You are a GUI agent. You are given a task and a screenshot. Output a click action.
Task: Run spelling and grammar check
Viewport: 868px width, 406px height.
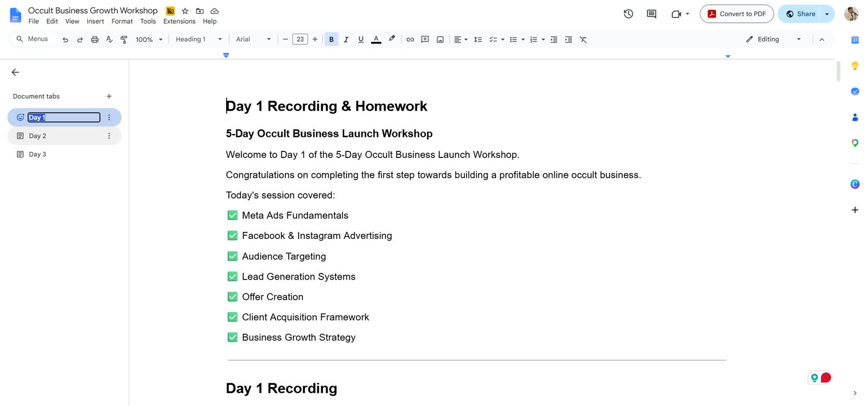coord(110,40)
